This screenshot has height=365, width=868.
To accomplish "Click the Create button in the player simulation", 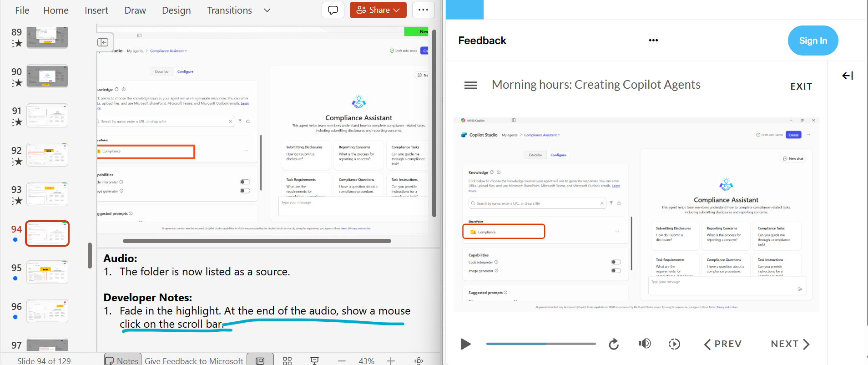I will pyautogui.click(x=793, y=135).
